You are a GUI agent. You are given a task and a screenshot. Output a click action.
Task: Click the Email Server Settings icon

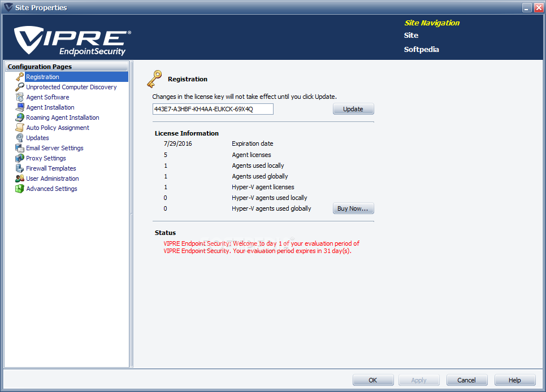(x=20, y=148)
